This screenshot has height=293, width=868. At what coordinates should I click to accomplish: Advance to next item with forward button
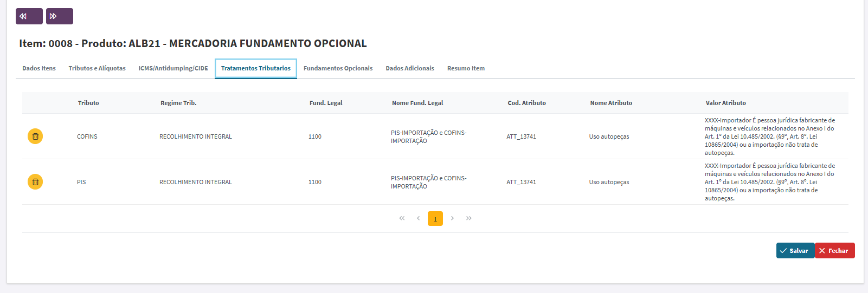60,16
